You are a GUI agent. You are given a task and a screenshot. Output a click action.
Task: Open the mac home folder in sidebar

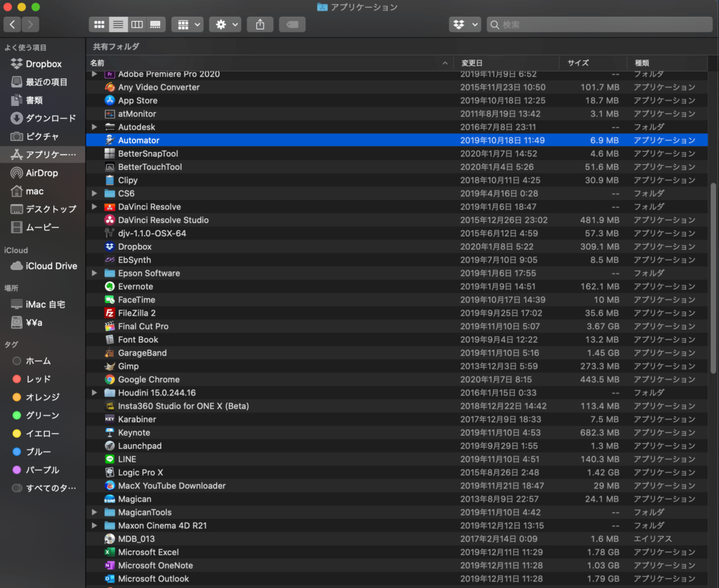[42, 191]
